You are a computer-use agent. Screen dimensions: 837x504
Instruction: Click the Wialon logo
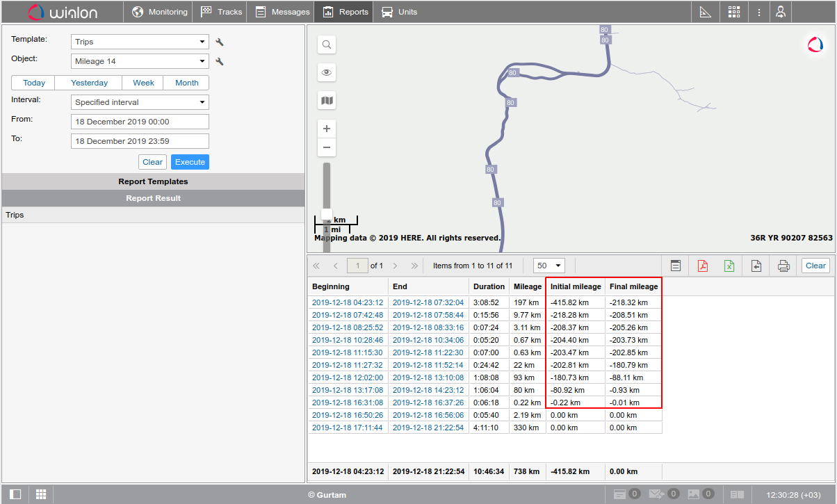[x=63, y=12]
